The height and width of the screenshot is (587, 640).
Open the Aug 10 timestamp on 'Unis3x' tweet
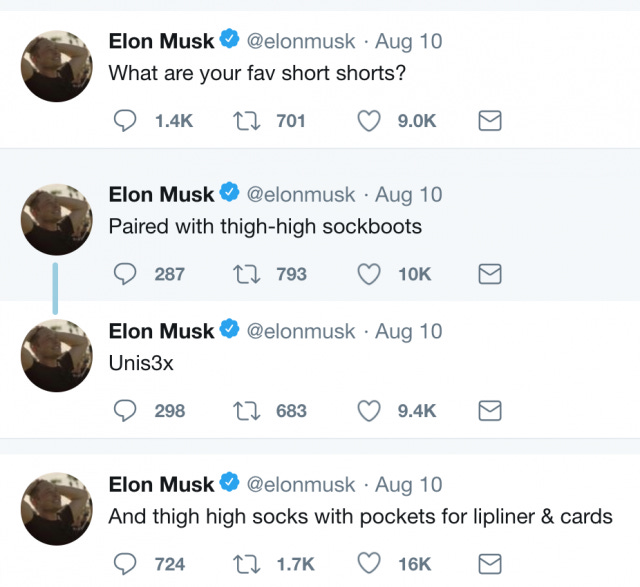(x=408, y=331)
